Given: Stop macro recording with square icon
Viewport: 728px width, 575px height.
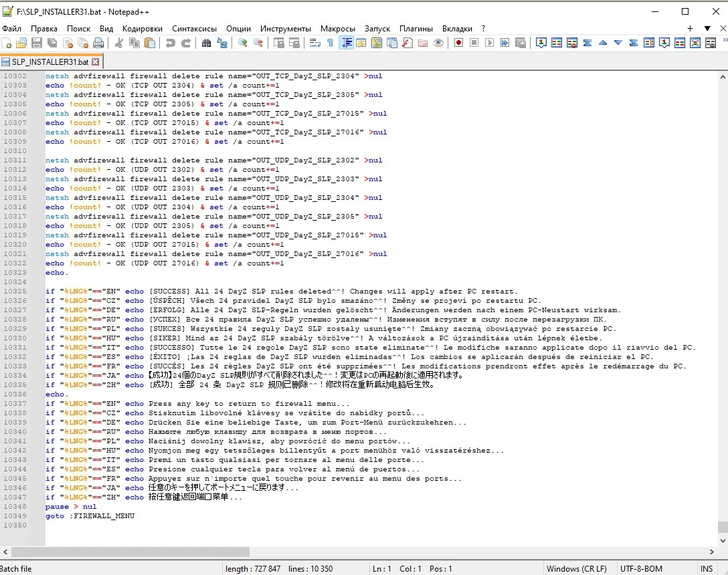Looking at the screenshot, I should click(x=474, y=43).
